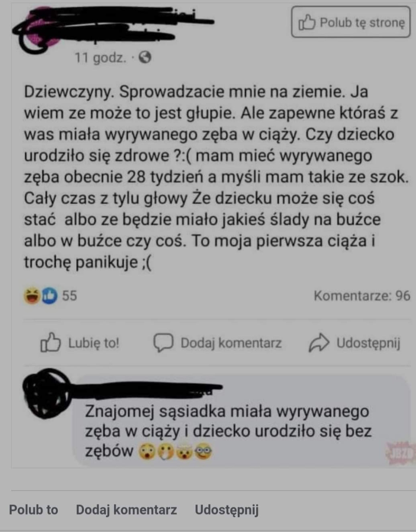Share the post via Udostępnij
Screen dimensions: 416x532
point(354,342)
